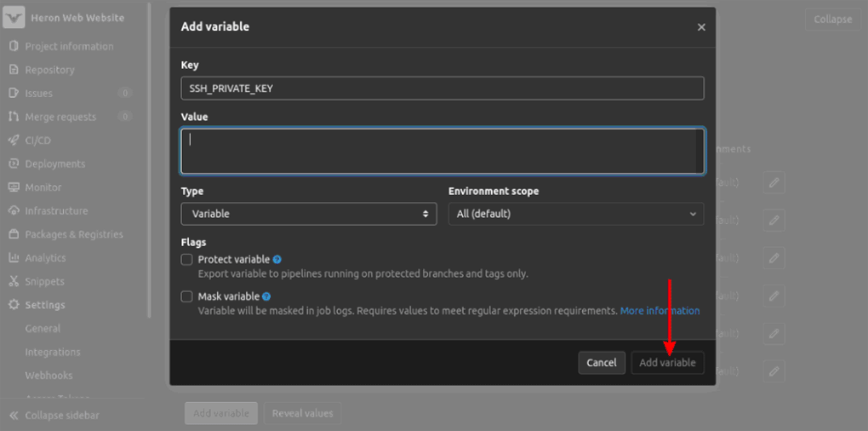Click the Key input field
The width and height of the screenshot is (868, 431).
click(443, 89)
